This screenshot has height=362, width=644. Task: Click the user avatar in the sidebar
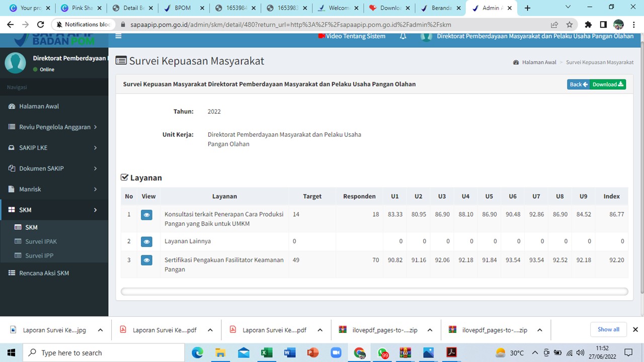[15, 63]
